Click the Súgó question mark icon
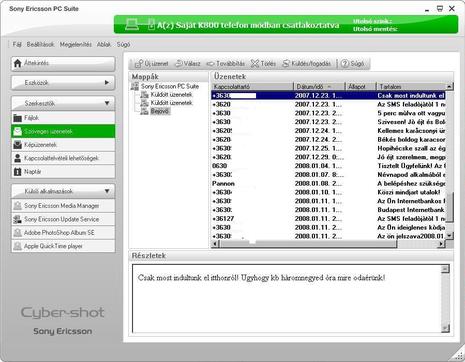The image size is (465, 362). (x=345, y=63)
